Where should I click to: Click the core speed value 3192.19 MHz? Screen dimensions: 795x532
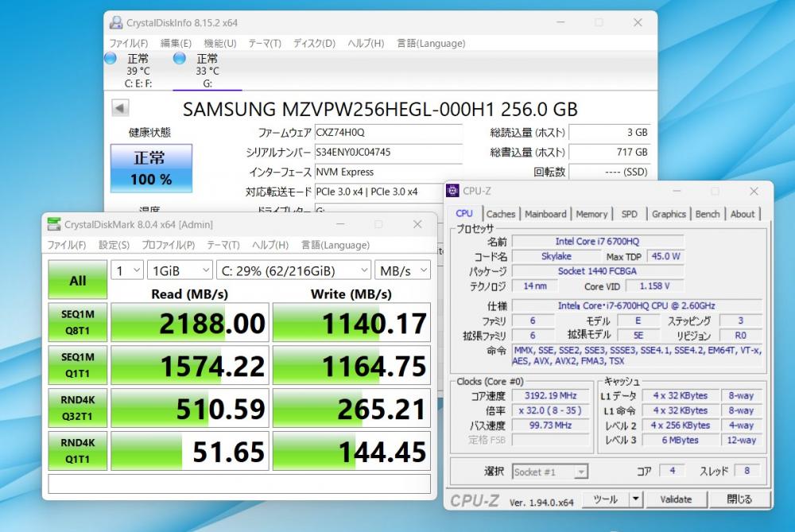pyautogui.click(x=550, y=395)
